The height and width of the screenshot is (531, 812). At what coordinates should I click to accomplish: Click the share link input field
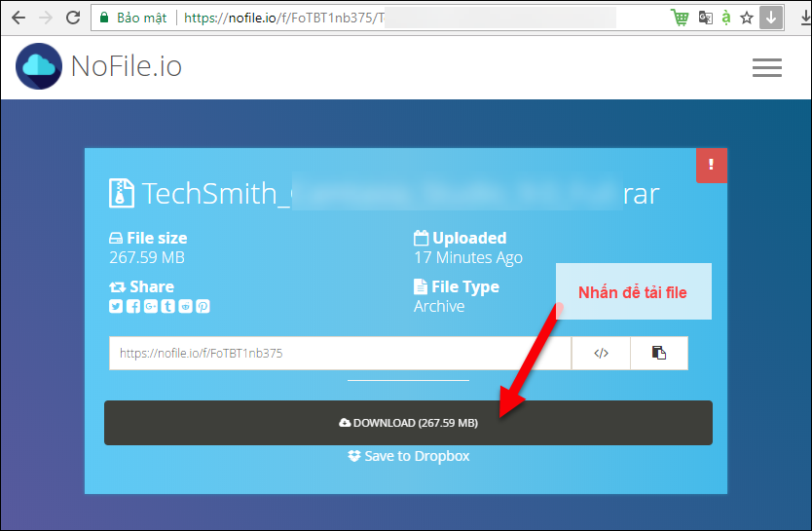(x=340, y=354)
